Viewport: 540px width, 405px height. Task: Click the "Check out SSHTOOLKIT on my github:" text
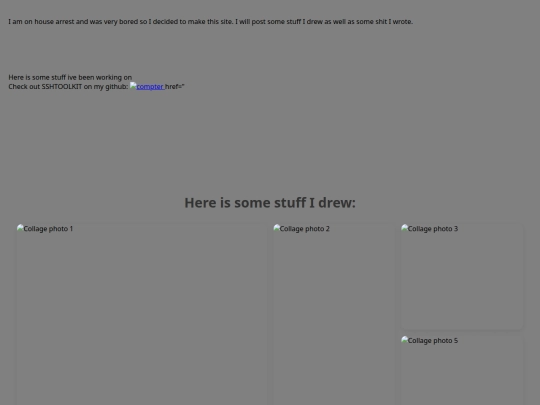coord(68,87)
